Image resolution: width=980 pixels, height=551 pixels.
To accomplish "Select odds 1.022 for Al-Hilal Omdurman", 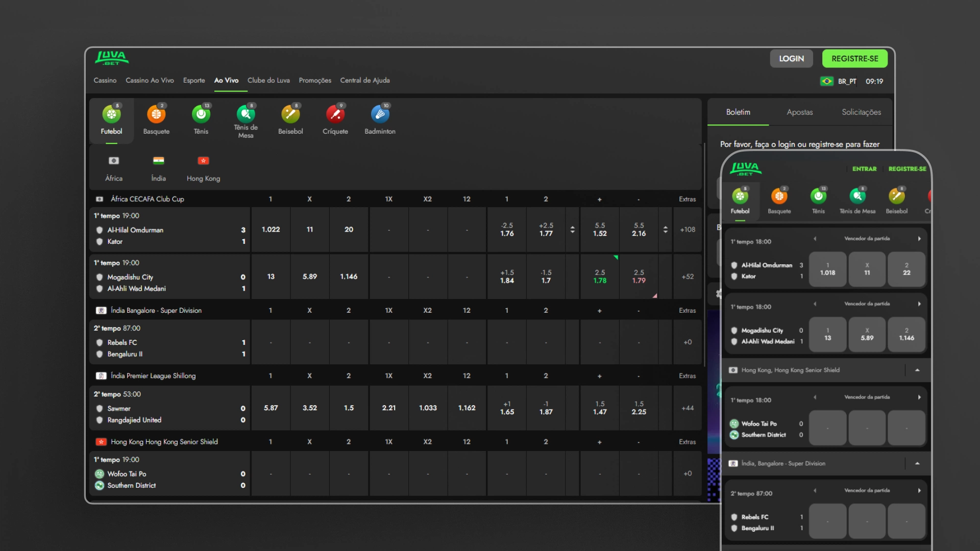I will 271,230.
